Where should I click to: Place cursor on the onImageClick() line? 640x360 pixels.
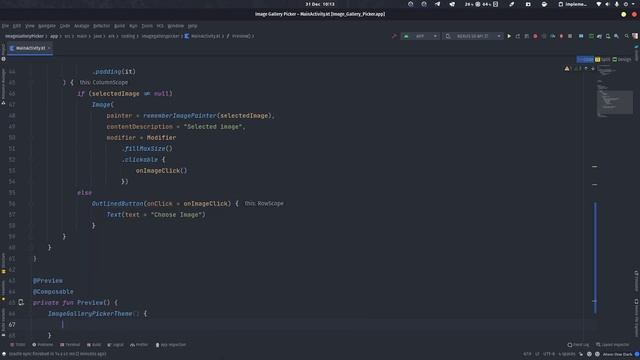(x=161, y=171)
